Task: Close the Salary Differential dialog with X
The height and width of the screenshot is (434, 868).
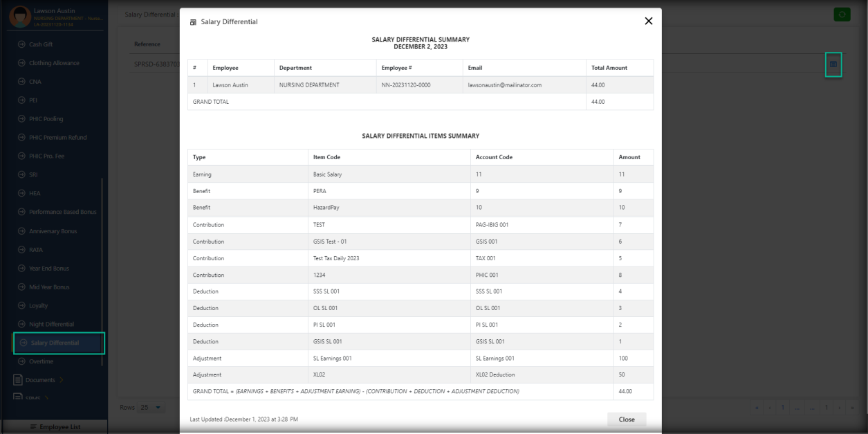Action: pyautogui.click(x=648, y=21)
